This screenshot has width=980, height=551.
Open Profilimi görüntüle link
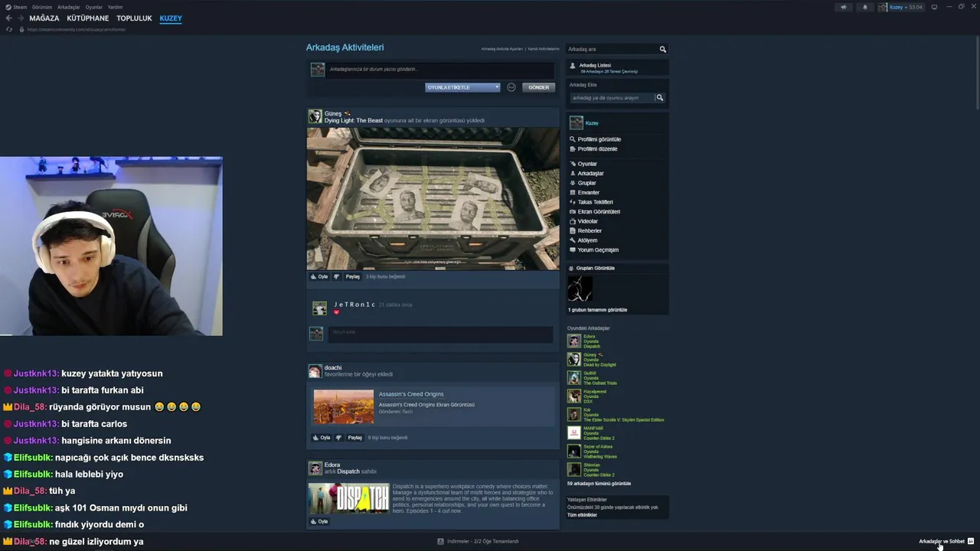click(x=599, y=139)
